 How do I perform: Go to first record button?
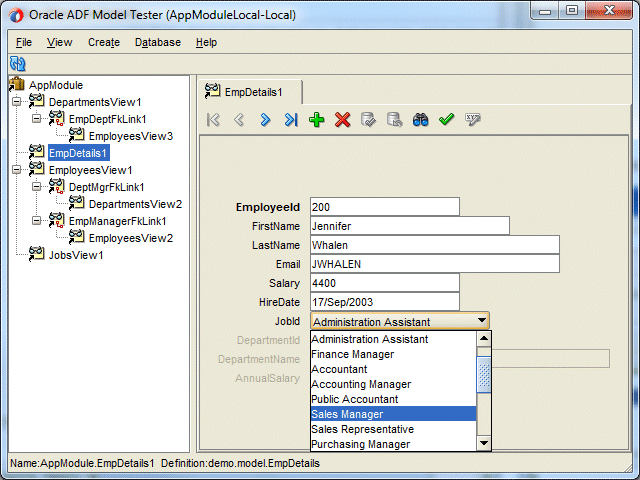213,120
